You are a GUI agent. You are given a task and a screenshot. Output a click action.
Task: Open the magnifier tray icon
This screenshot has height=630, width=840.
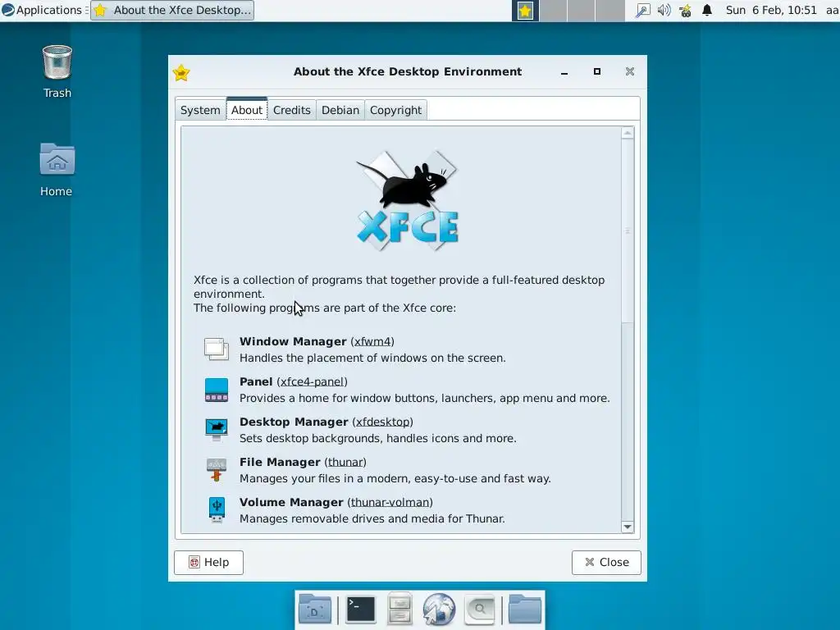click(641, 10)
